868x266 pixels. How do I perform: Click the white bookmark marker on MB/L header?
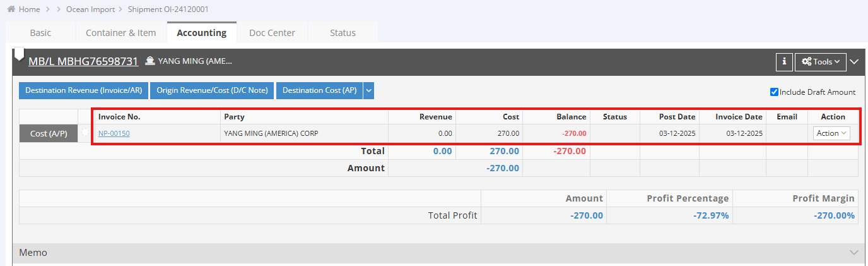19,54
